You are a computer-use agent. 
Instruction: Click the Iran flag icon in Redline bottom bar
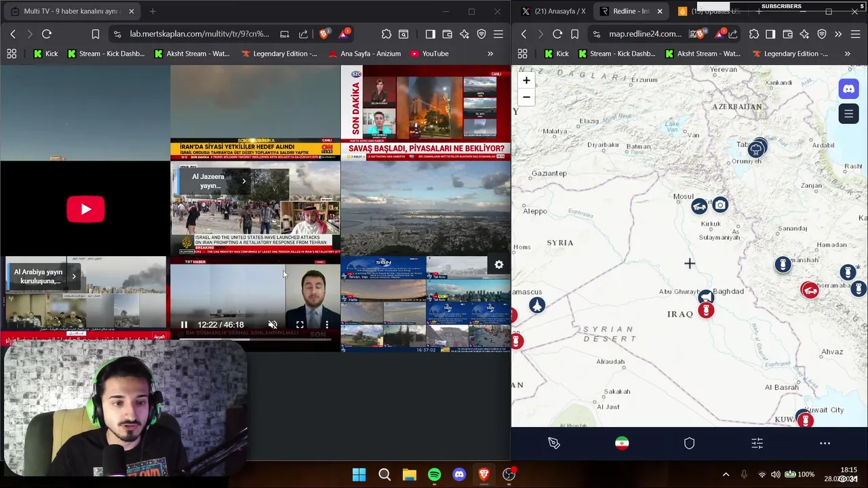pos(622,443)
